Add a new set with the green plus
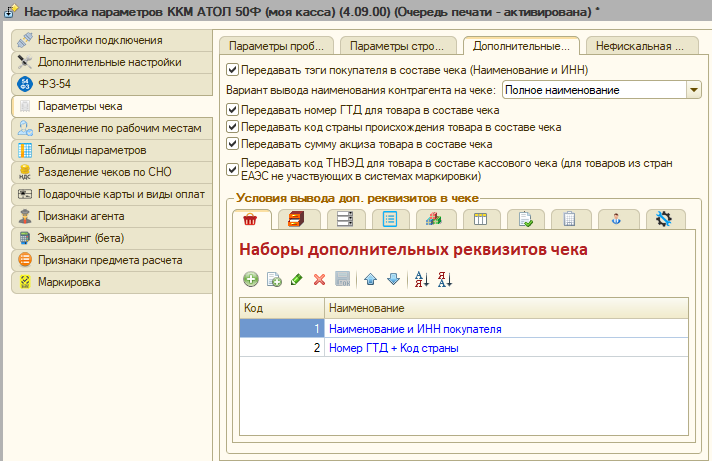Viewport: 712px width, 461px height. tap(251, 279)
